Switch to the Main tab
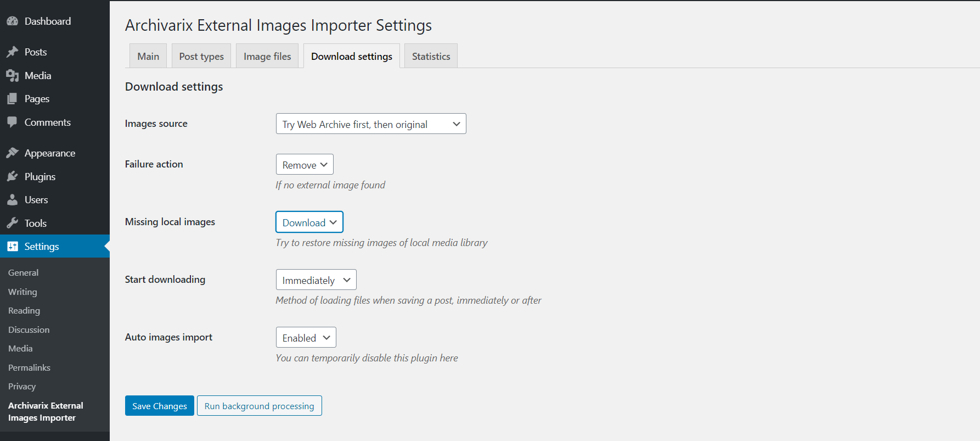The height and width of the screenshot is (441, 980). click(148, 56)
